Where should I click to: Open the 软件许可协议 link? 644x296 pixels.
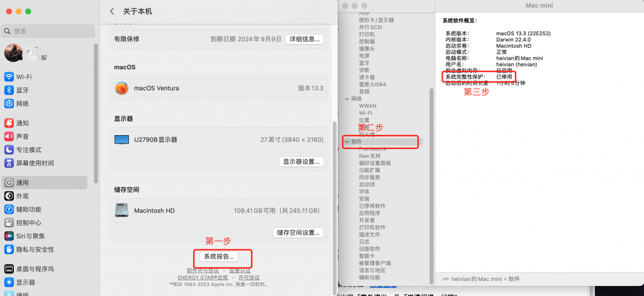[x=203, y=270]
